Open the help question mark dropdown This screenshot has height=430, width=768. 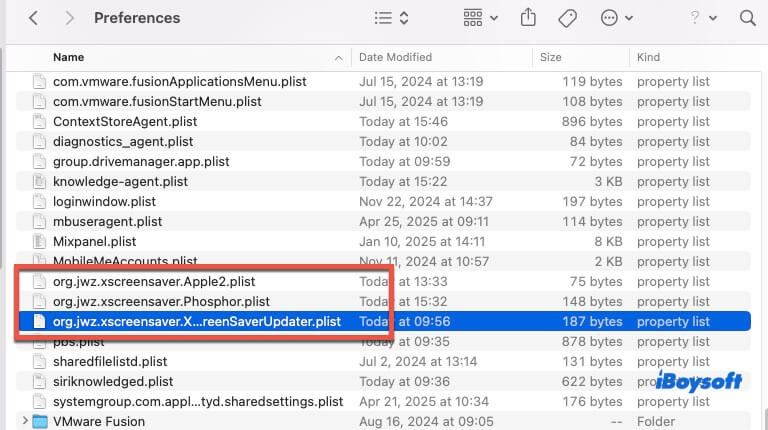700,18
